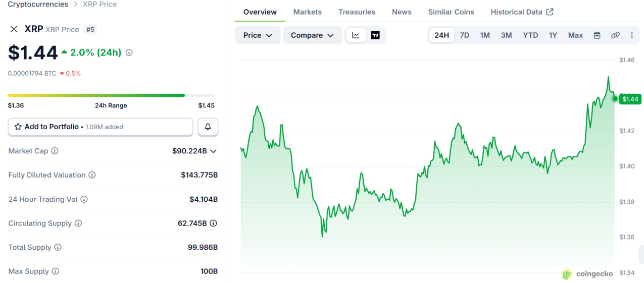Switch to line chart view icon
The width and height of the screenshot is (644, 283).
[356, 35]
